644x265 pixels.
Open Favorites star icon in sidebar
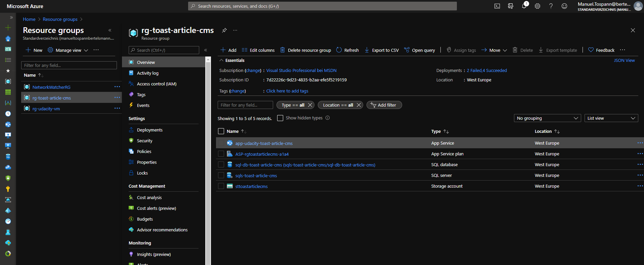pos(8,71)
